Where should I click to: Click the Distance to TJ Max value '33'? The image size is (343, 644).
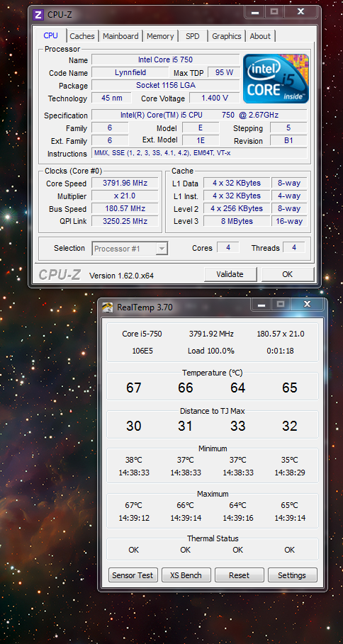coord(238,426)
